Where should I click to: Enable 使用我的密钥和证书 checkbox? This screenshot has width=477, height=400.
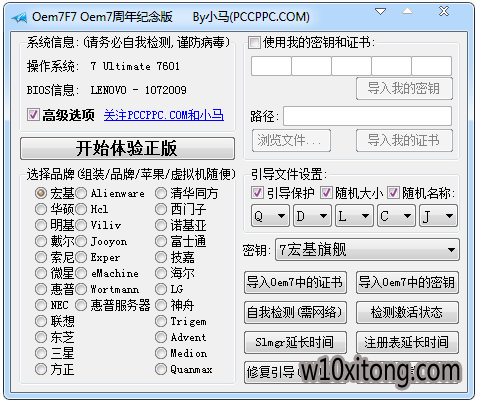[254, 43]
